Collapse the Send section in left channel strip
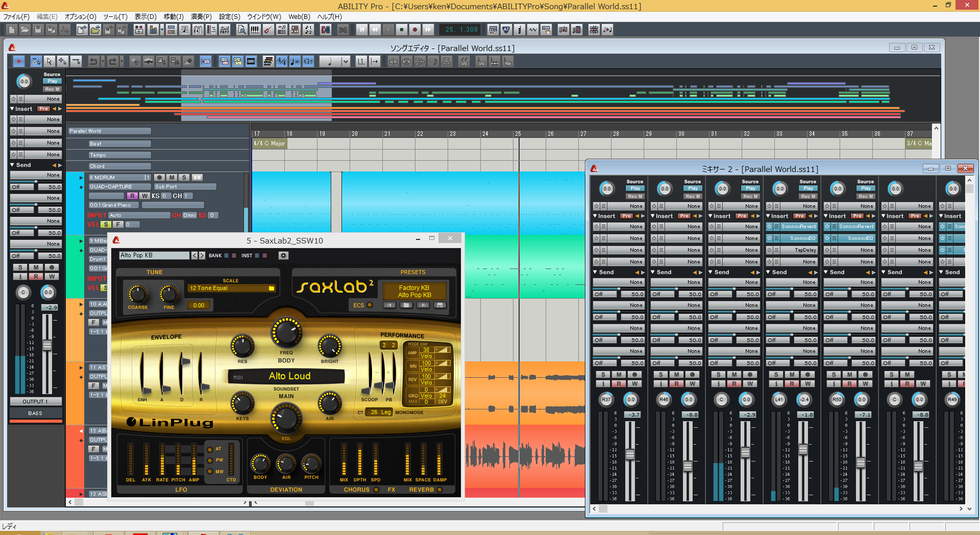The height and width of the screenshot is (535, 980). (12, 165)
